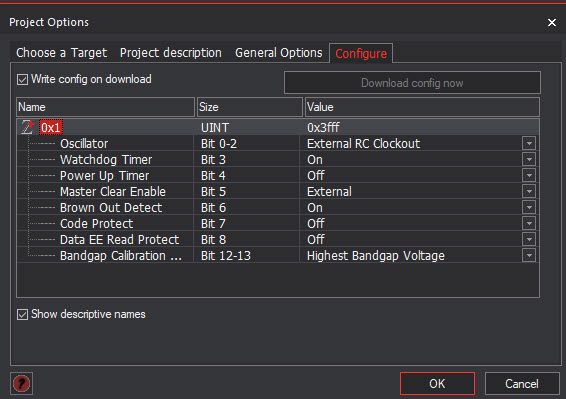This screenshot has height=399, width=566.
Task: Select the Power Up Timer row name
Action: (104, 176)
